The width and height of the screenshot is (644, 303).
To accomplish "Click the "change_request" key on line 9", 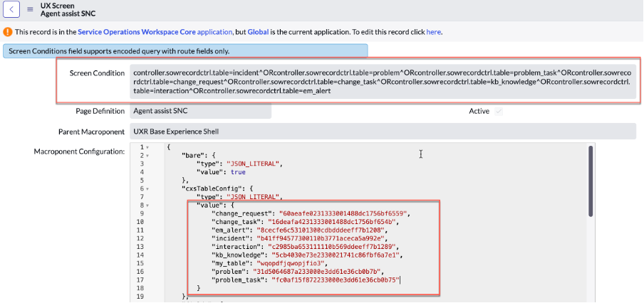I will 243,213.
